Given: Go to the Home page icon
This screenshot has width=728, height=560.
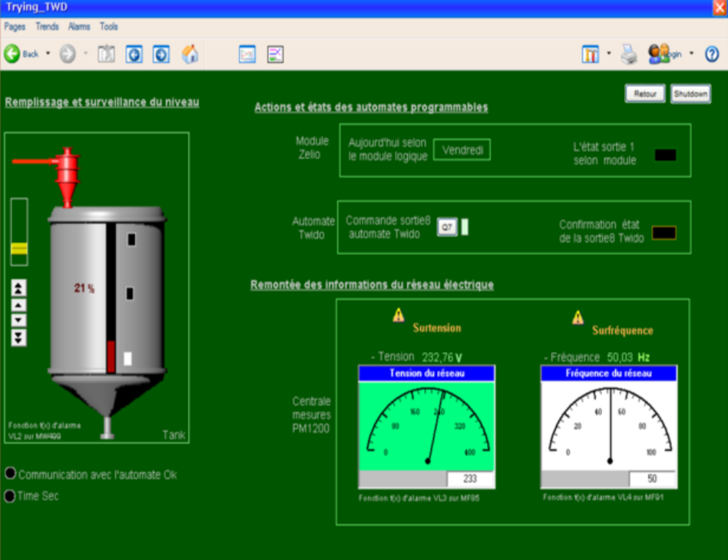Looking at the screenshot, I should (x=190, y=54).
